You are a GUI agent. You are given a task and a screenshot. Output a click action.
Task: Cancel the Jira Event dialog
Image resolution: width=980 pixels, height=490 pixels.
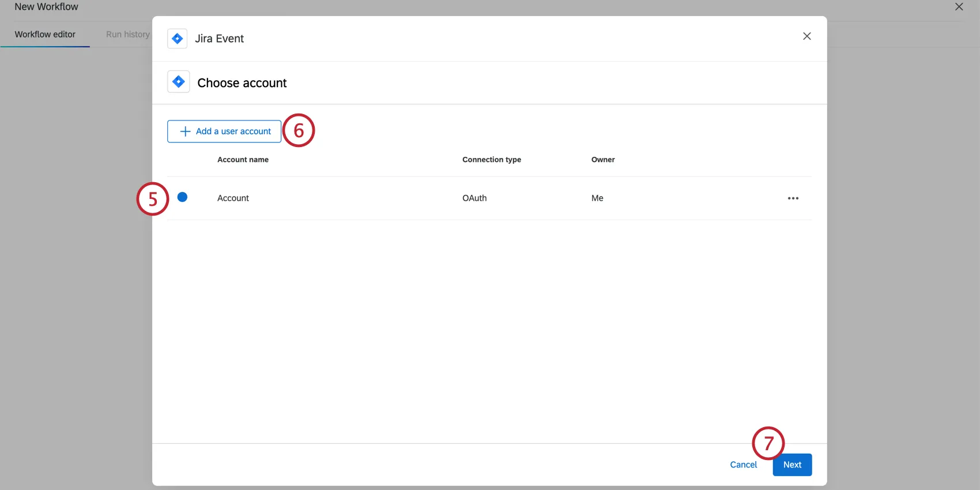744,465
